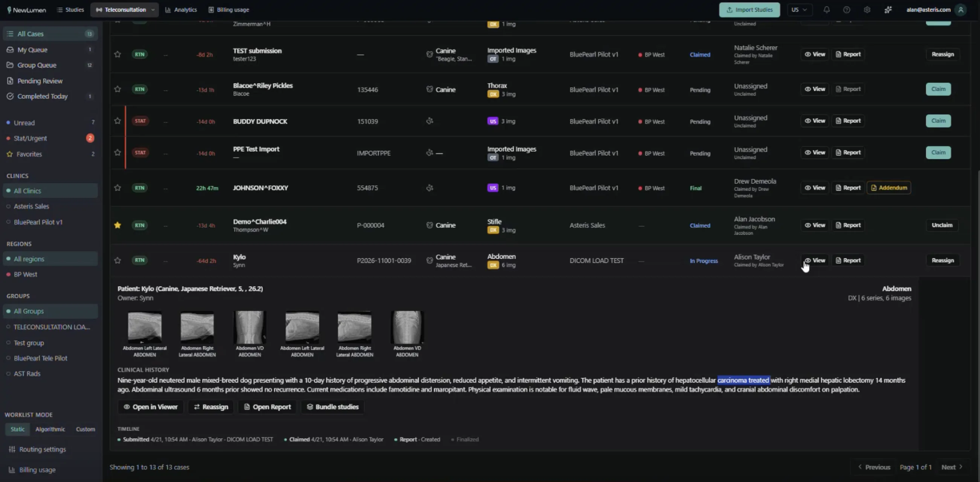The width and height of the screenshot is (980, 482).
Task: Star the BUDDY DUPNOCK case
Action: pyautogui.click(x=118, y=121)
